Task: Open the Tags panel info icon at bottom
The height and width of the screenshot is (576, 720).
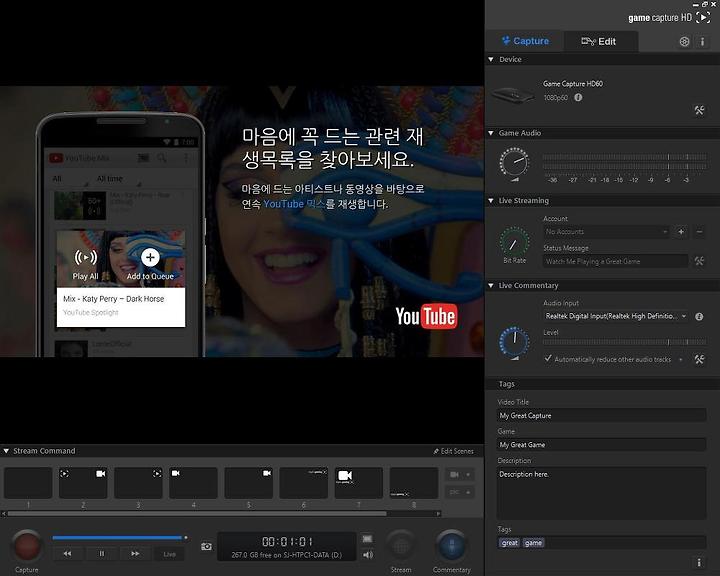Action: pos(699,562)
